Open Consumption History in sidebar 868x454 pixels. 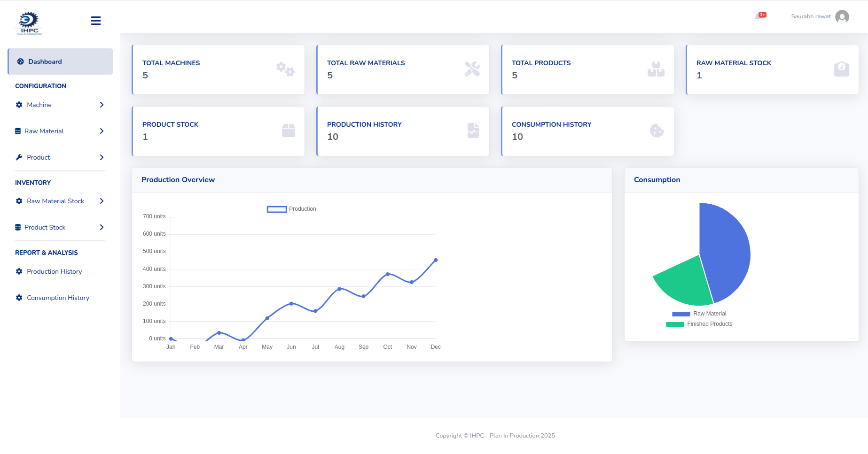tap(58, 298)
